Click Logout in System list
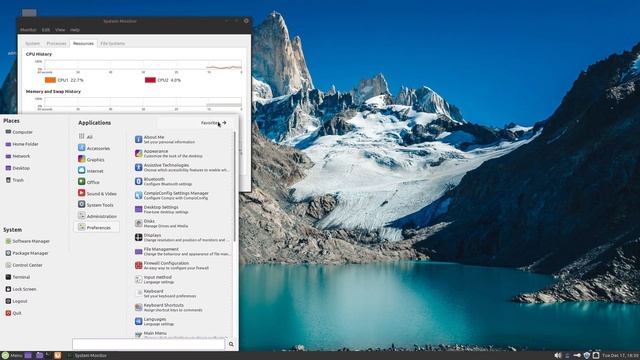 (x=16, y=301)
